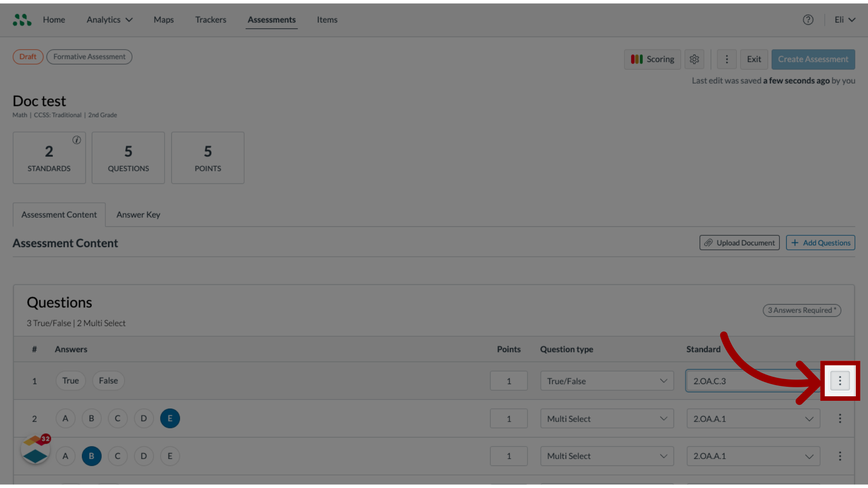Click the help question mark icon
The image size is (868, 488).
coord(808,20)
